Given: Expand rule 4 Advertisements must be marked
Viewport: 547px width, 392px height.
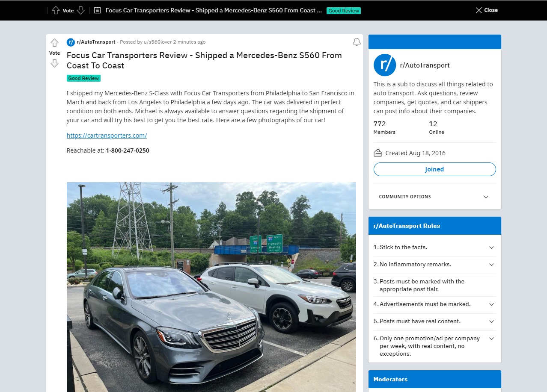Looking at the screenshot, I should pos(434,304).
